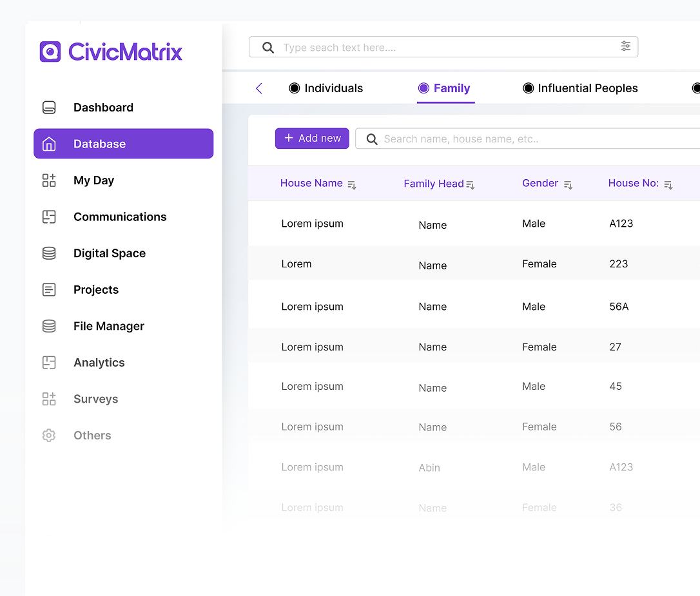Click the My Day sidebar icon
The width and height of the screenshot is (700, 596).
(49, 180)
